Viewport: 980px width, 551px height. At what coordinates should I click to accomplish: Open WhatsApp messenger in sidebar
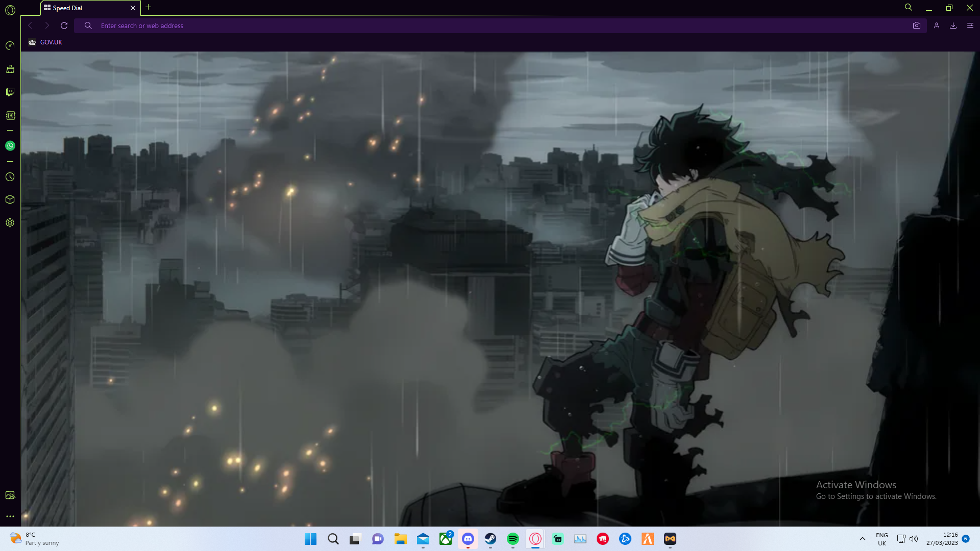(10, 146)
